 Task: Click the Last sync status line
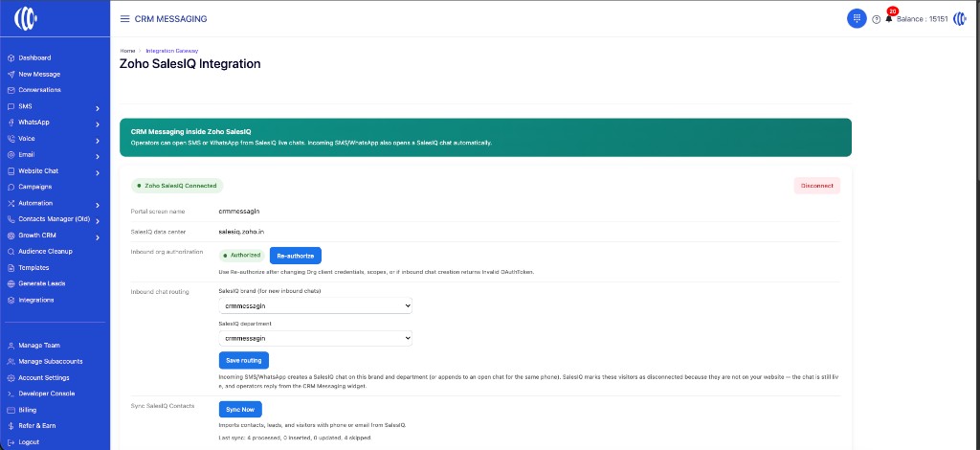(295, 438)
